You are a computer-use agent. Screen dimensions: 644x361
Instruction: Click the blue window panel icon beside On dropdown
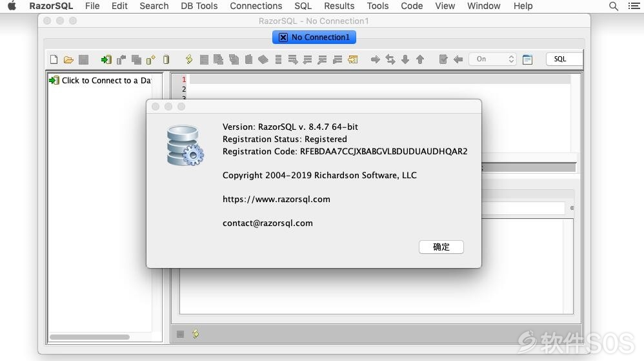point(527,59)
